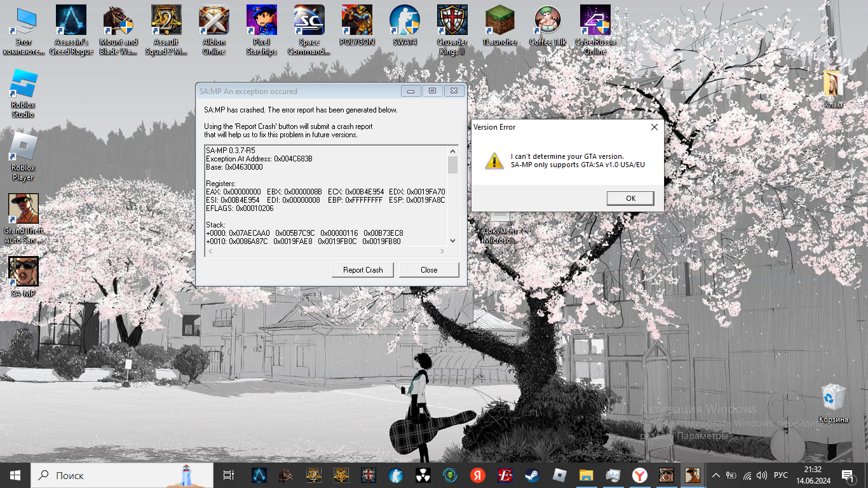Select the SA-MP desktop shortcut

click(x=24, y=273)
